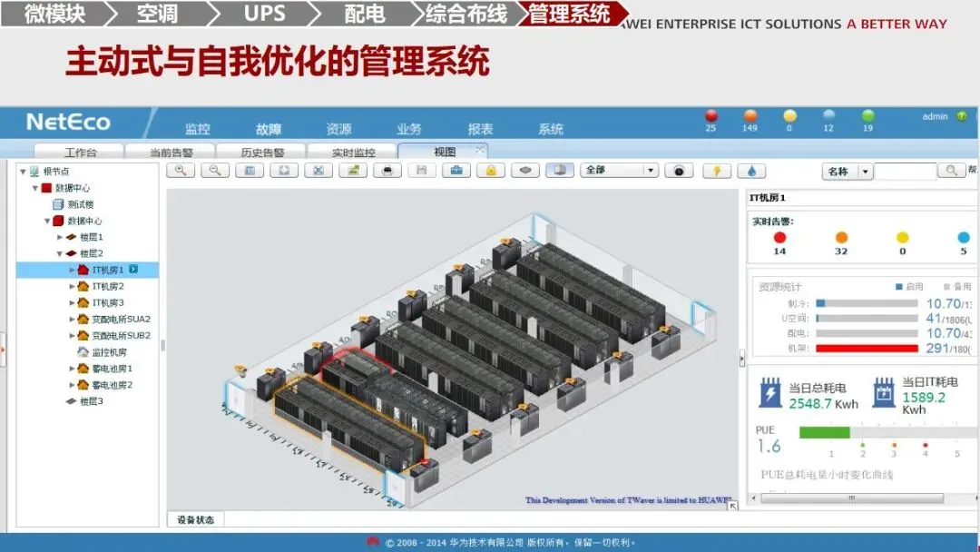Image resolution: width=980 pixels, height=552 pixels.
Task: Click the 当日IT耗电 meter icon
Action: coord(884,392)
